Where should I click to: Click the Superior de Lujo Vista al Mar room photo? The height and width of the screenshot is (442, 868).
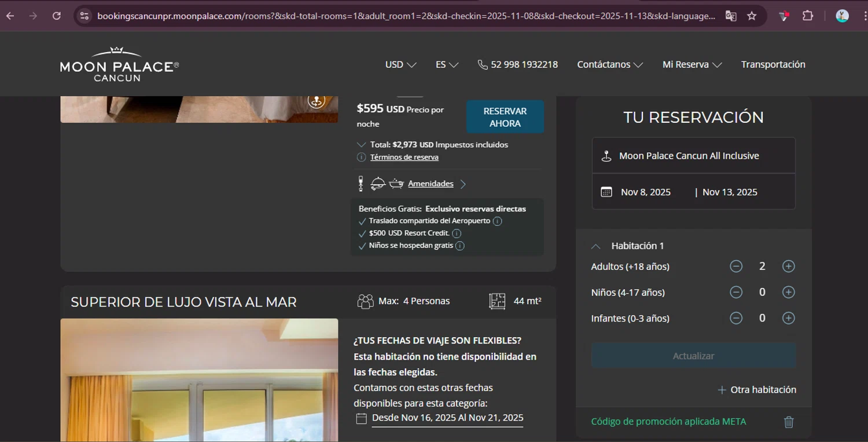click(x=199, y=380)
